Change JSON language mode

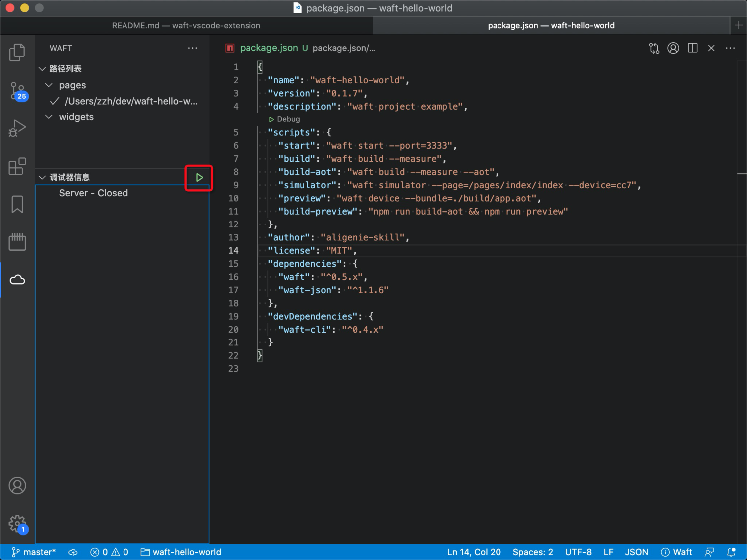(637, 552)
